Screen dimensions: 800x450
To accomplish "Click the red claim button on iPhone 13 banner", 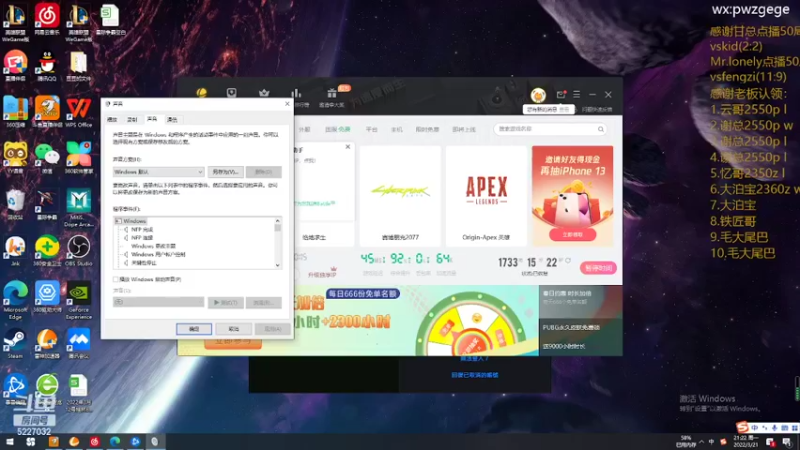I will pyautogui.click(x=572, y=235).
